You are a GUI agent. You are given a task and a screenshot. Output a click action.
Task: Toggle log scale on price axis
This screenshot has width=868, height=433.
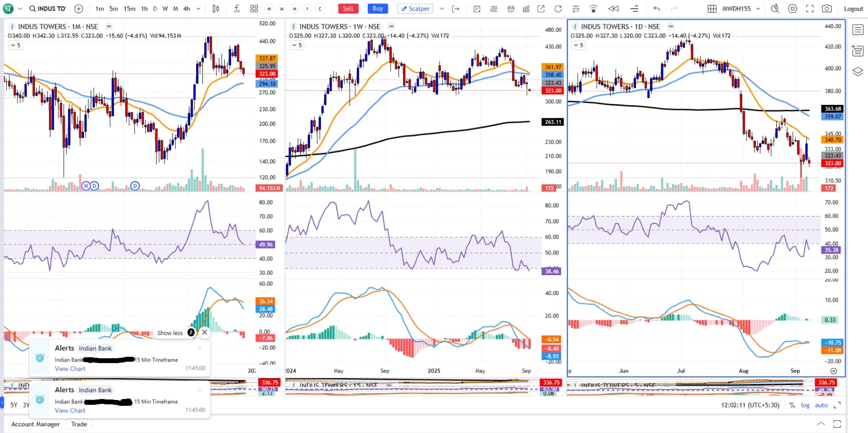pyautogui.click(x=805, y=405)
